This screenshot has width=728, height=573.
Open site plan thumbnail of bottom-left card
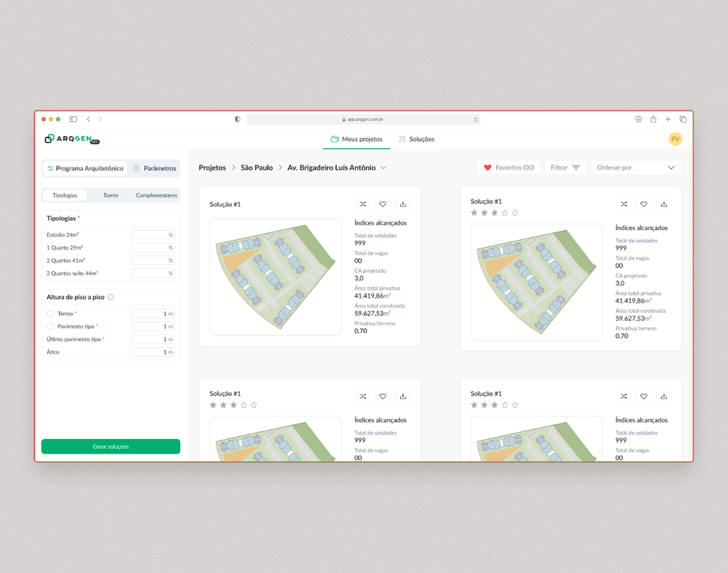[x=276, y=439]
